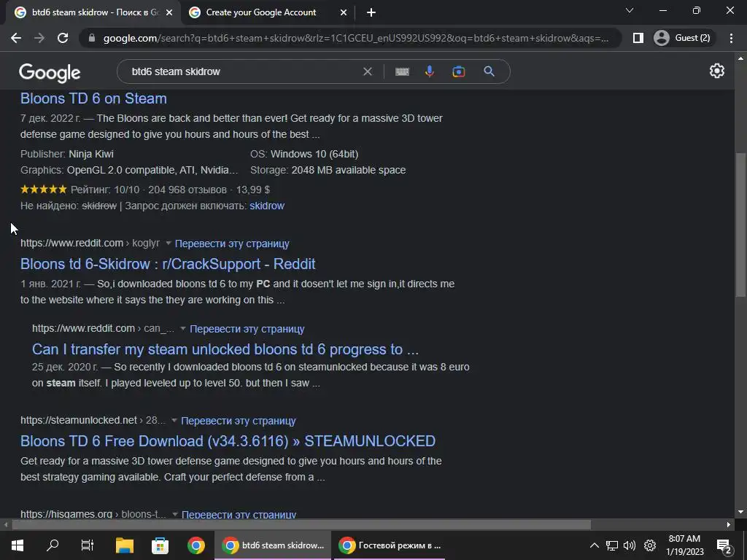Switch to Create your Google Account tab
The width and height of the screenshot is (747, 560).
pyautogui.click(x=261, y=12)
